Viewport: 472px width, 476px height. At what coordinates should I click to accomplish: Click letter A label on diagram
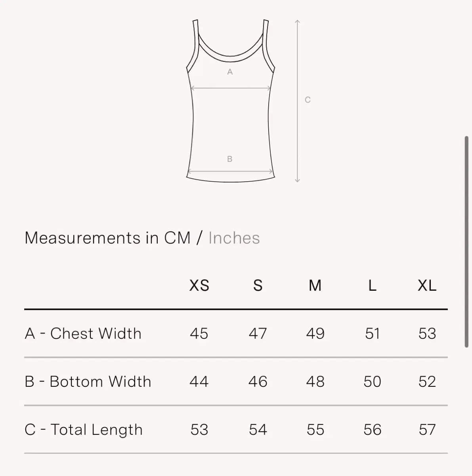click(230, 72)
